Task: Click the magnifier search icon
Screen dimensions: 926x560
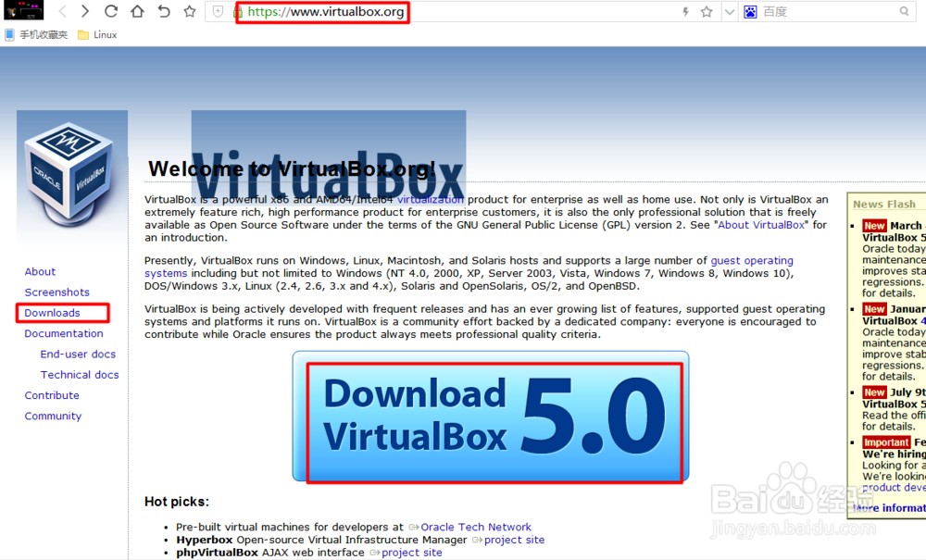Action: pos(904,11)
